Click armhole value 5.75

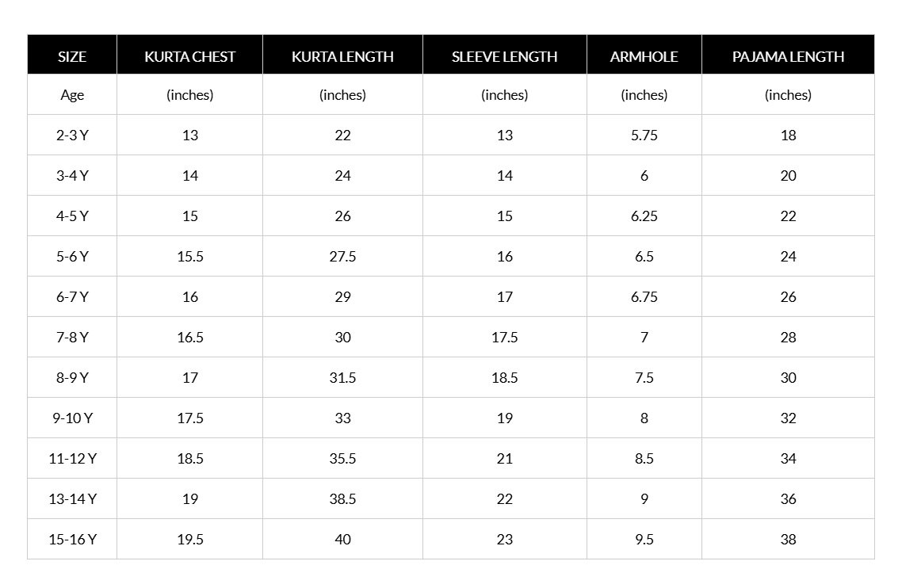[x=644, y=136]
